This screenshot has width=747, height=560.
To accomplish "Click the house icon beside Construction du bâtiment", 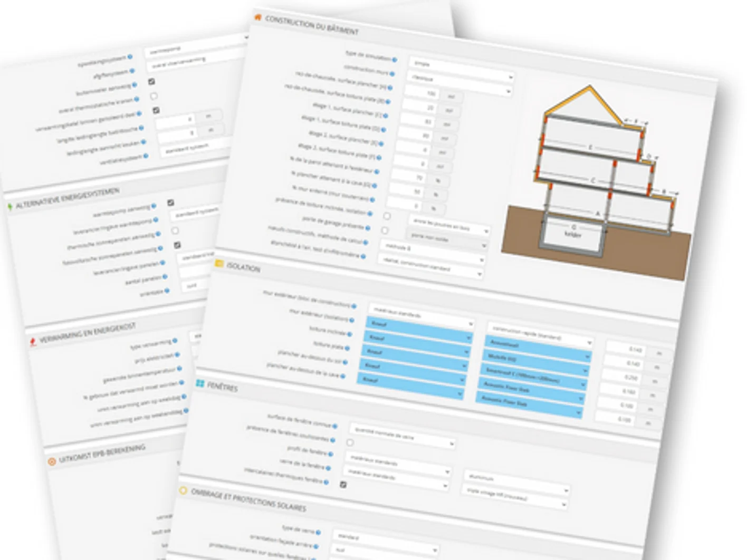I will [x=258, y=17].
